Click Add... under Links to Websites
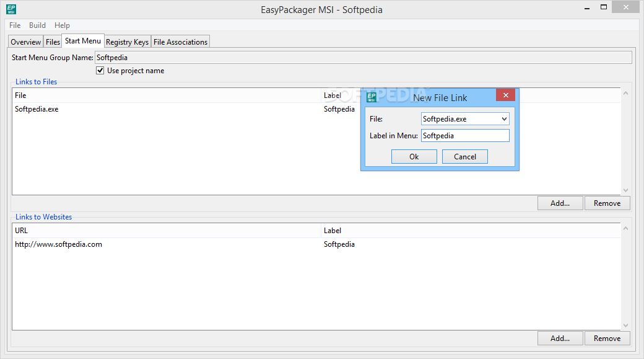The height and width of the screenshot is (359, 644). pyautogui.click(x=560, y=339)
